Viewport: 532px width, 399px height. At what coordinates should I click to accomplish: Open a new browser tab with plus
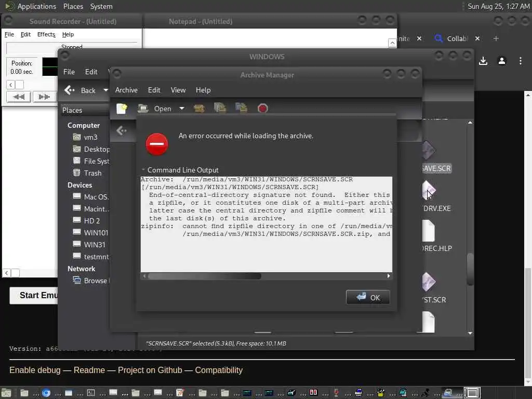tap(496, 38)
